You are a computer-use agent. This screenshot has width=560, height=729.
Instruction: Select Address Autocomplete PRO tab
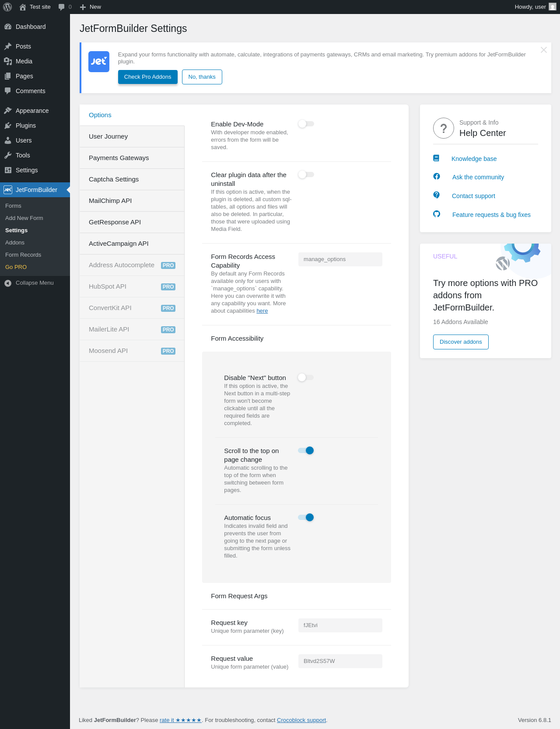tap(132, 265)
